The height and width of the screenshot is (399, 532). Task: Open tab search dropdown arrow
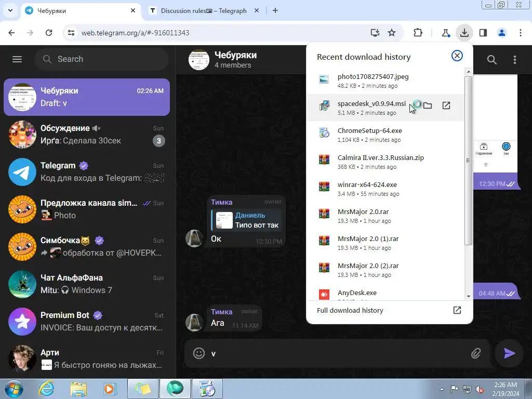click(10, 10)
